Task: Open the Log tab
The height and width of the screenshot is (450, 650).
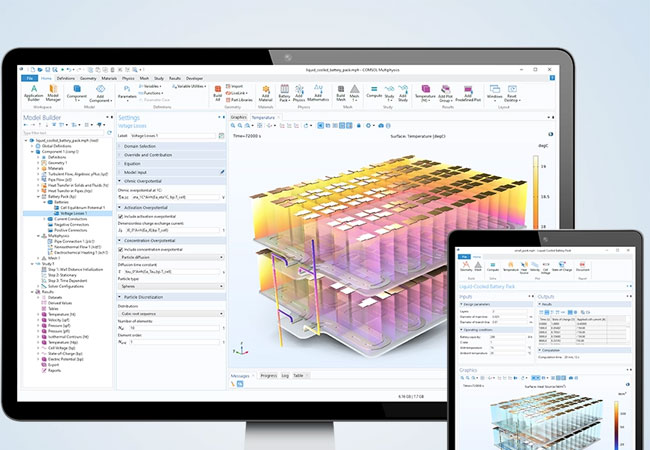Action: tap(285, 375)
